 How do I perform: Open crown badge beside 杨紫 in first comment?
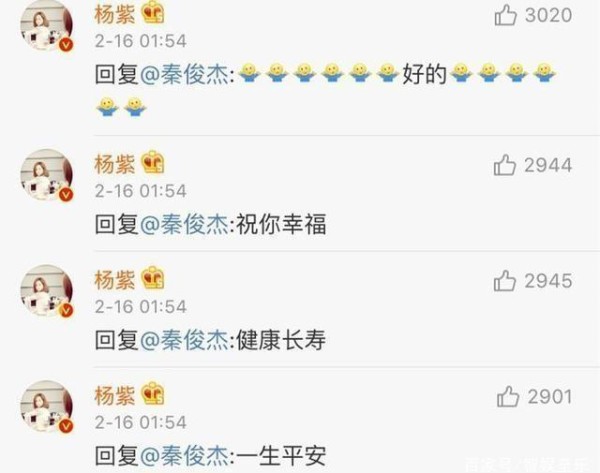point(153,13)
